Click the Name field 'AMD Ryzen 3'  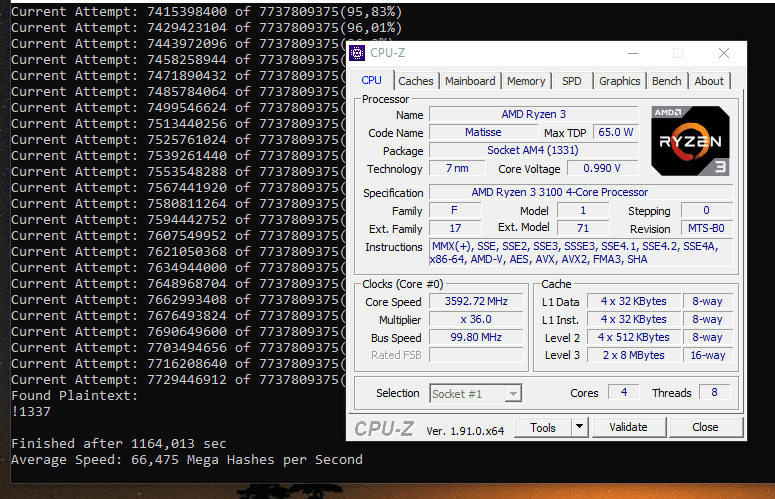point(534,114)
